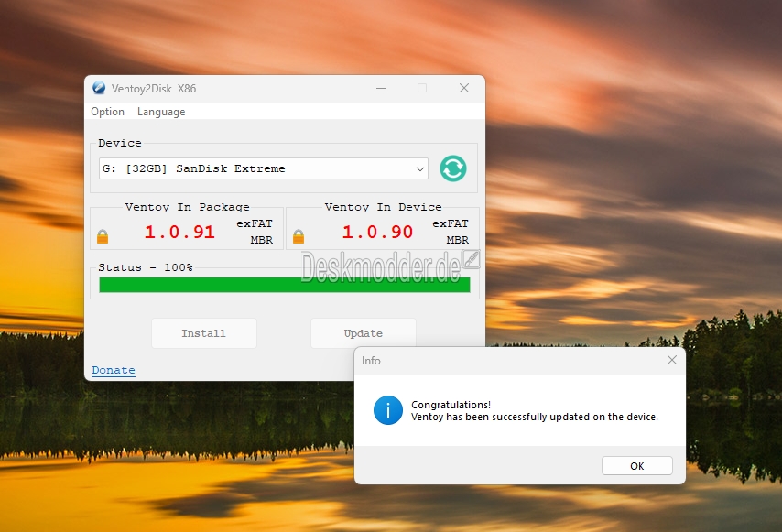The width and height of the screenshot is (782, 532).
Task: Click MBR label under Ventoy In Device
Action: point(457,240)
